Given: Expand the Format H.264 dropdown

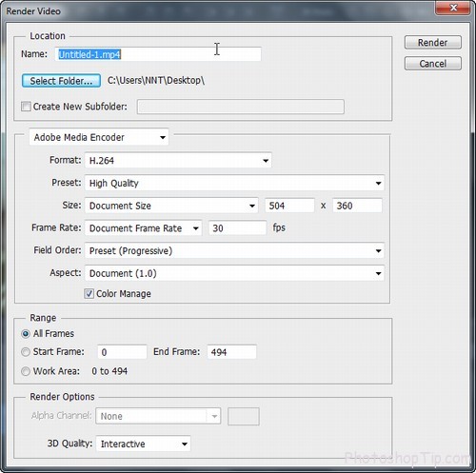Looking at the screenshot, I should tap(178, 161).
